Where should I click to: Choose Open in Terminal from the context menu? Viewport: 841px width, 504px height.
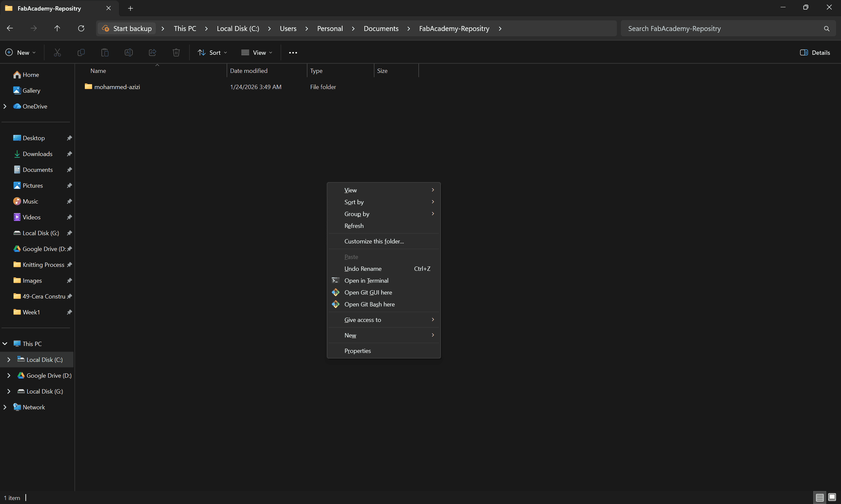(x=366, y=280)
